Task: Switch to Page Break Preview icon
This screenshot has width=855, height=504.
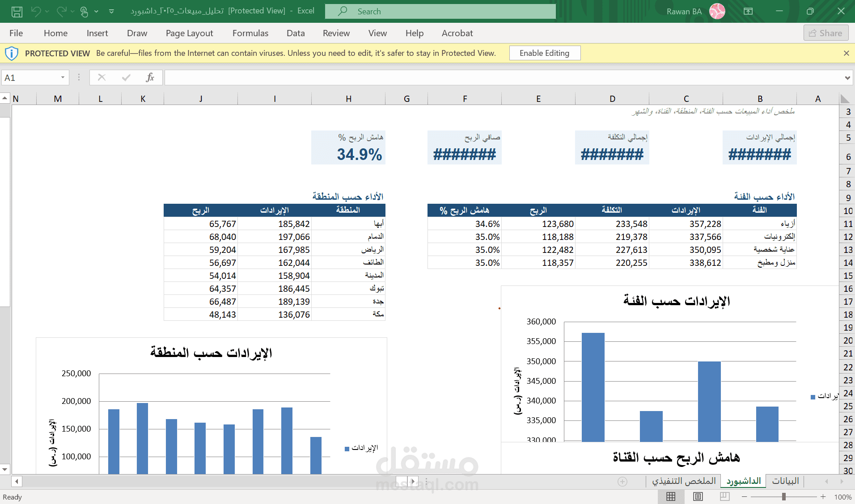Action: [x=725, y=496]
